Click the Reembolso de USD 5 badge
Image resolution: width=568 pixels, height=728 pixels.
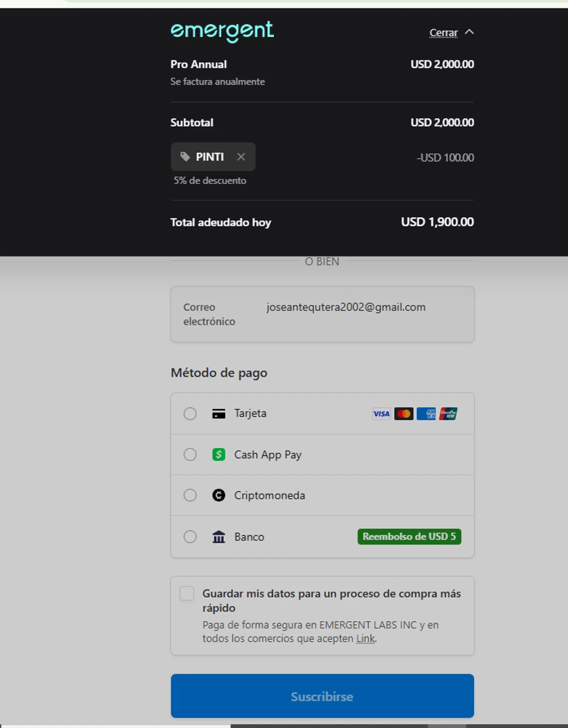(x=409, y=536)
